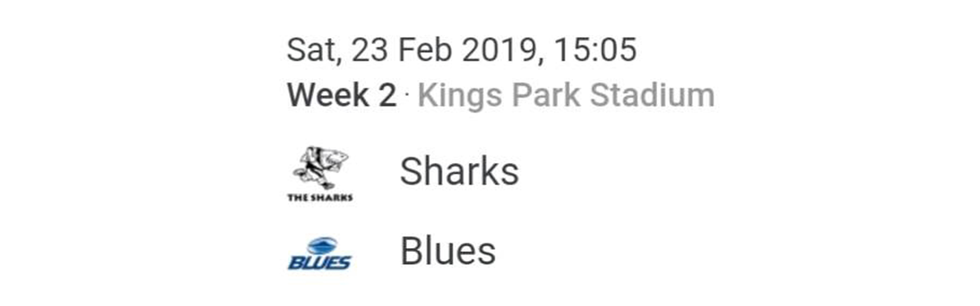Click the running shark mascot figure

pos(320,166)
